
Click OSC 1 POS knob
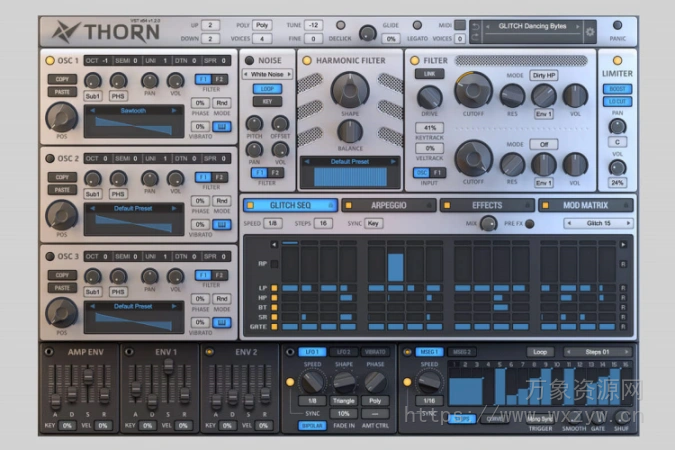pos(62,117)
